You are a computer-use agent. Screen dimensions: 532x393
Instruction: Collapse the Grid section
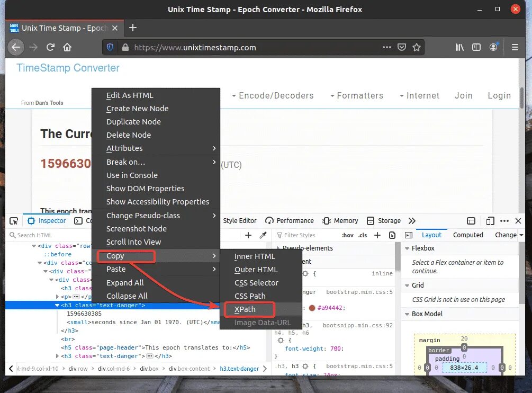pos(407,285)
